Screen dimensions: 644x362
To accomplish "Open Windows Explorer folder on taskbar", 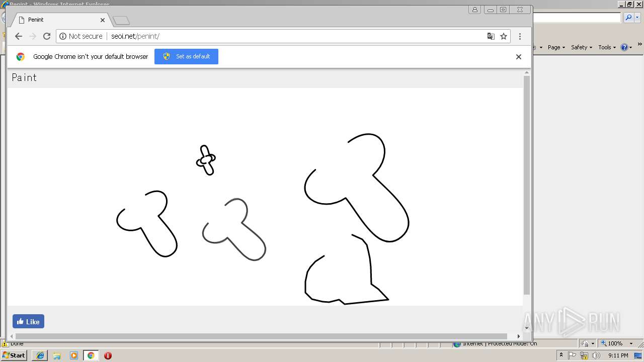I will point(57,355).
